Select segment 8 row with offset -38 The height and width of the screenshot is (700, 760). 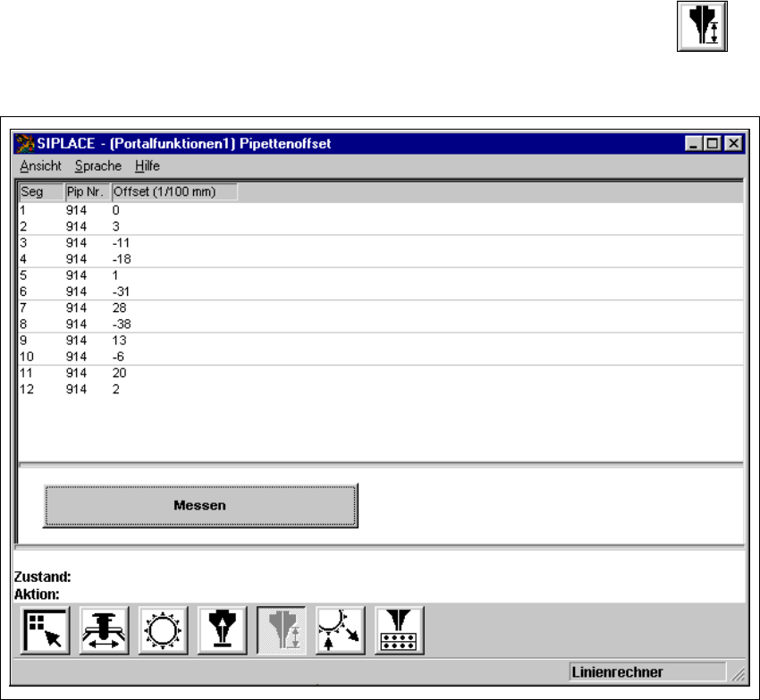click(x=381, y=325)
